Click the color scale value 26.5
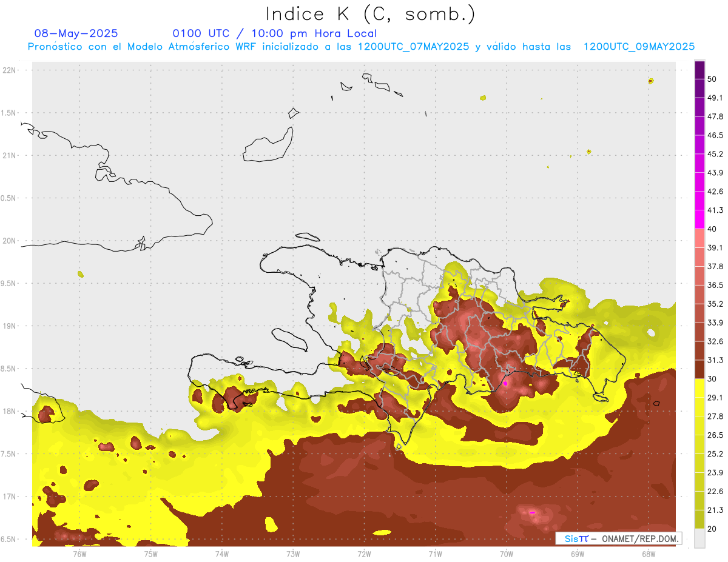Image resolution: width=728 pixels, height=562 pixels. click(x=715, y=435)
